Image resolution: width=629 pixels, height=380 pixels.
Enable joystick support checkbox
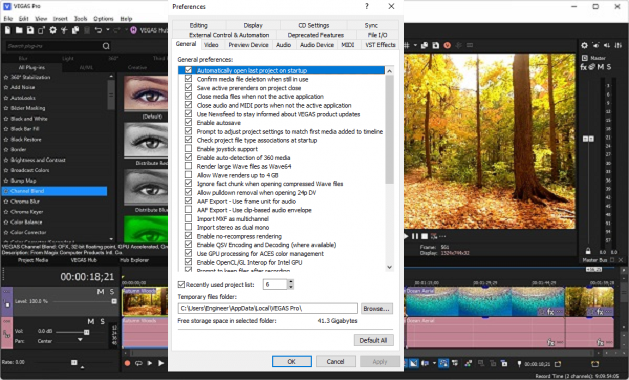click(188, 149)
